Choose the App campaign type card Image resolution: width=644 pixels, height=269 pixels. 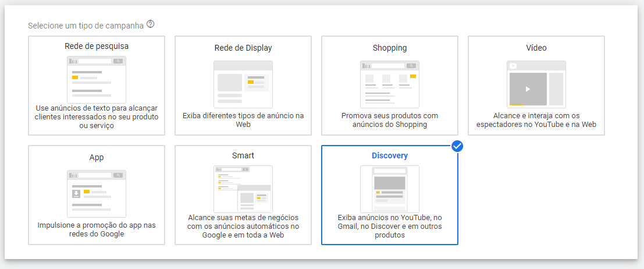(97, 195)
